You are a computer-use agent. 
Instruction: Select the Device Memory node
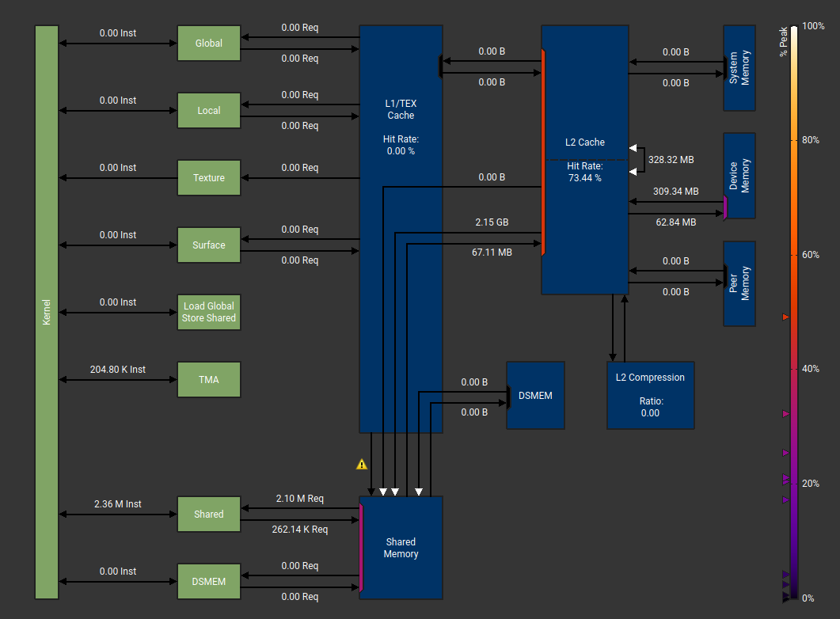[x=739, y=176]
